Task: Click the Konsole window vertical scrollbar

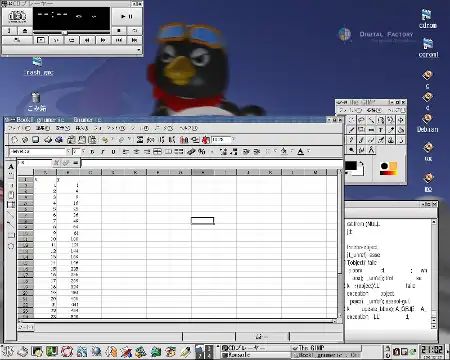Action: pos(434,274)
